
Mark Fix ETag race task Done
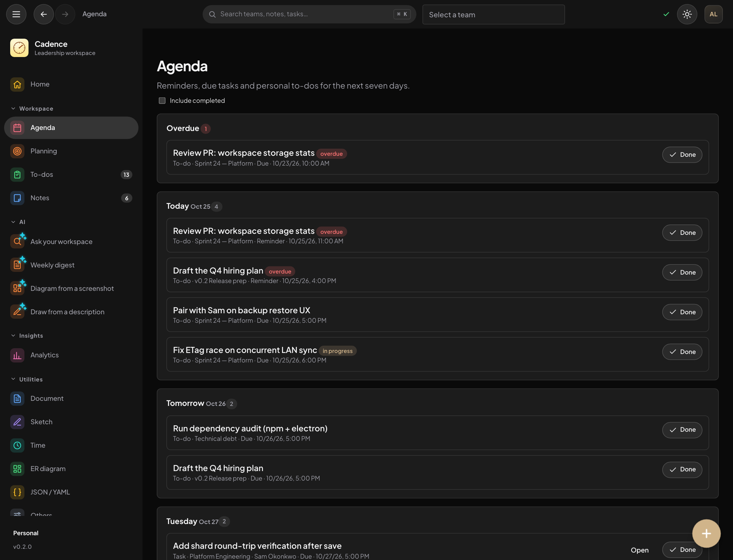click(x=682, y=352)
